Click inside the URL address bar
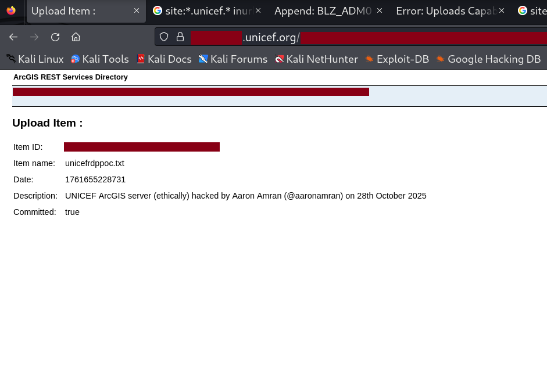 tap(378, 37)
